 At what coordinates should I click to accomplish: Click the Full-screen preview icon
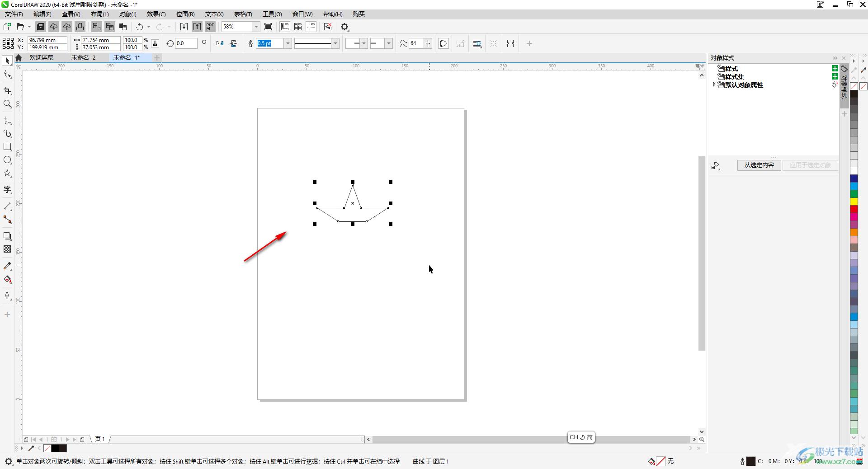coord(268,27)
